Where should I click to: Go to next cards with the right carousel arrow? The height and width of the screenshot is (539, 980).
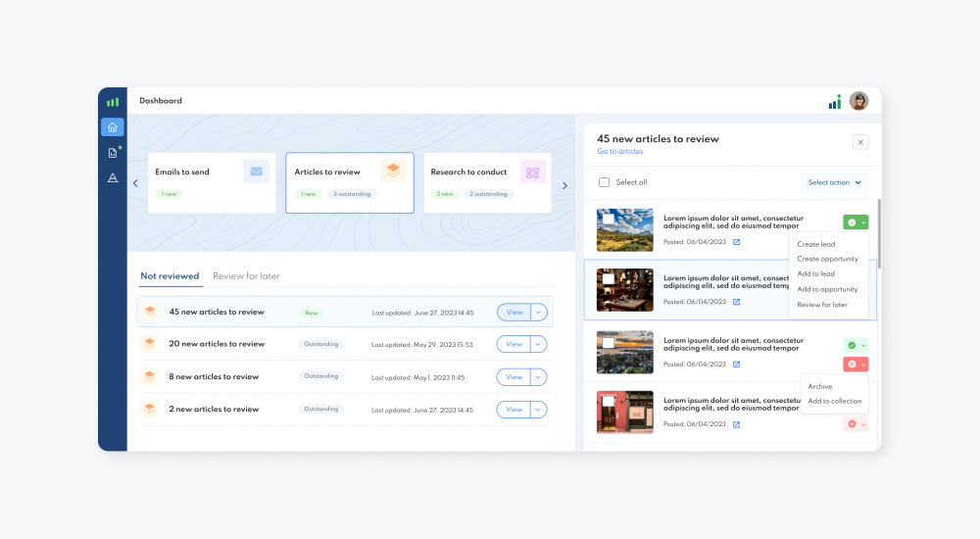click(564, 186)
